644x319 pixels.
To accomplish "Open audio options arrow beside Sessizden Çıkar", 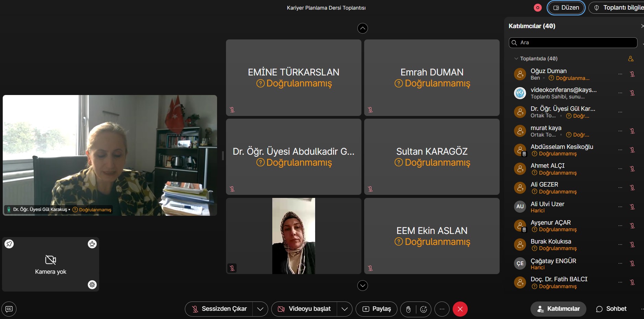I will (x=260, y=309).
